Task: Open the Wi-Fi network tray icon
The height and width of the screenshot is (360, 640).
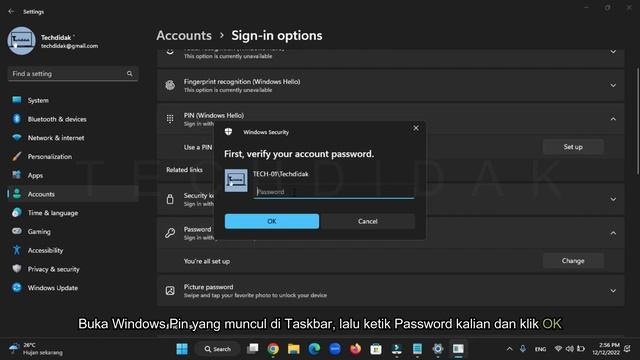Action: point(558,349)
